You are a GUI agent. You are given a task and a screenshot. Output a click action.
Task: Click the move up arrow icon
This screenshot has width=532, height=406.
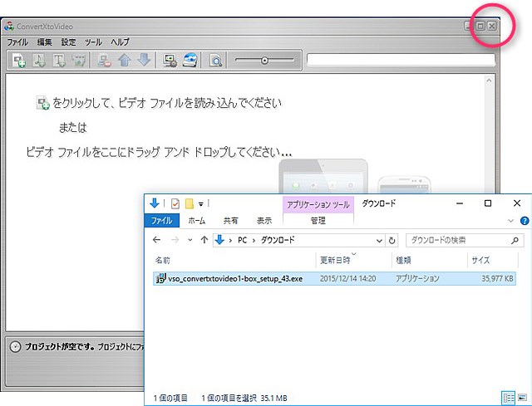coord(125,61)
